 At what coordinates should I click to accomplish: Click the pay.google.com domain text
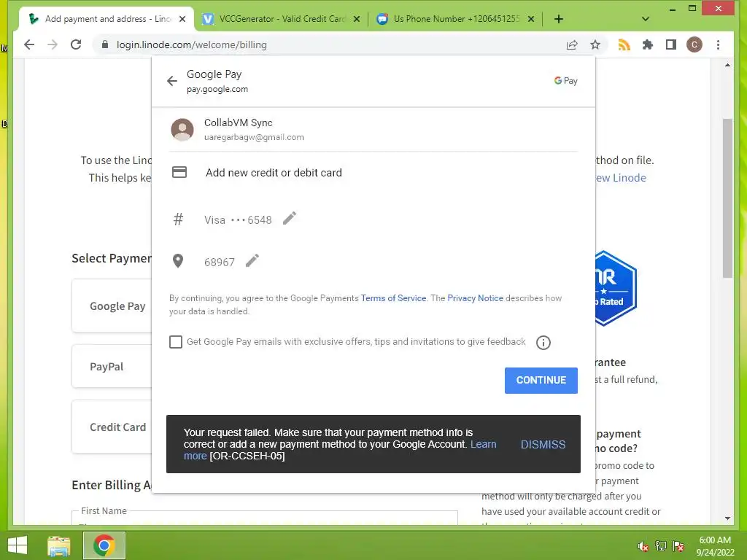click(217, 89)
